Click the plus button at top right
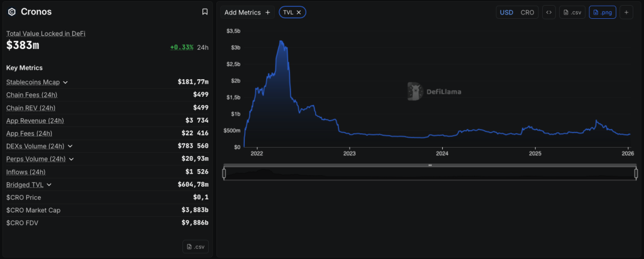The height and width of the screenshot is (259, 644). click(626, 12)
